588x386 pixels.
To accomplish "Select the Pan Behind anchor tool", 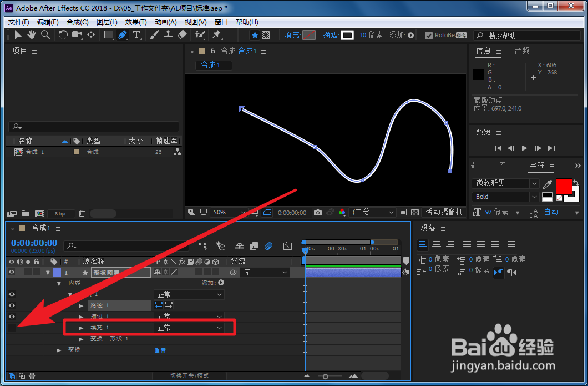I will (x=91, y=35).
